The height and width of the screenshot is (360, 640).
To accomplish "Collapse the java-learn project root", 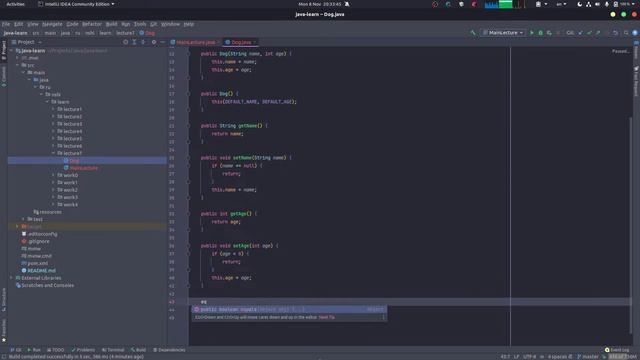I will tap(11, 51).
